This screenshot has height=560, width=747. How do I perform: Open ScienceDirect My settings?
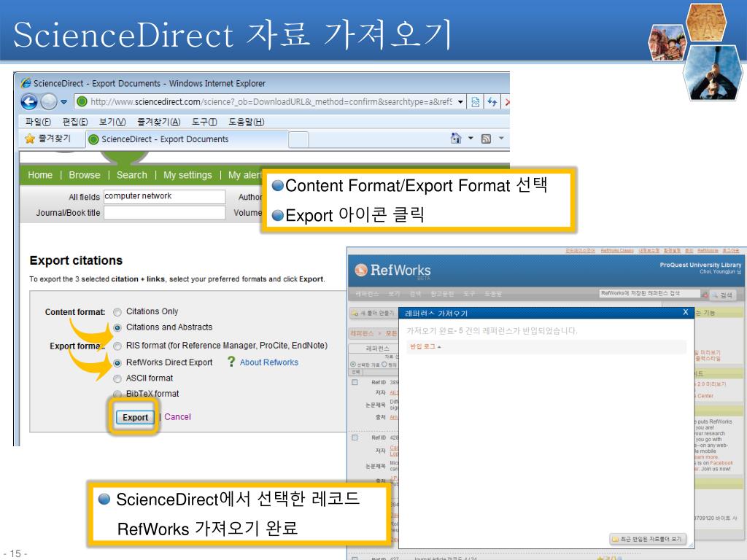coord(187,175)
